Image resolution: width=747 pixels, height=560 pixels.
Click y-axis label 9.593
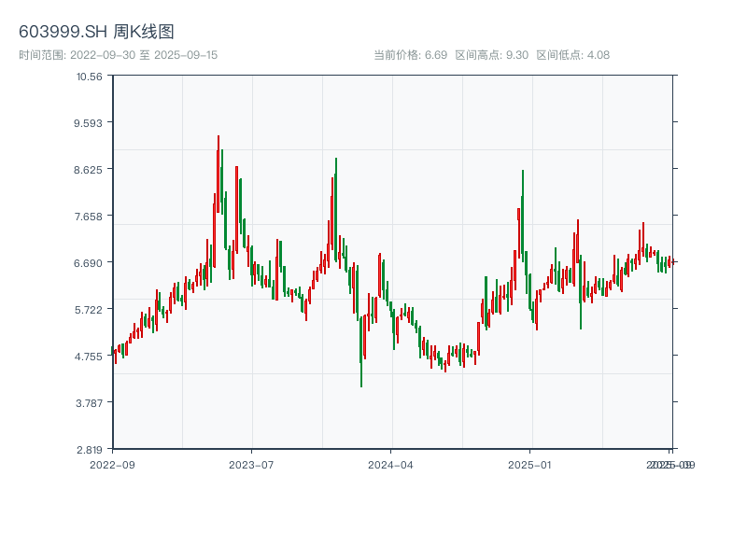88,123
